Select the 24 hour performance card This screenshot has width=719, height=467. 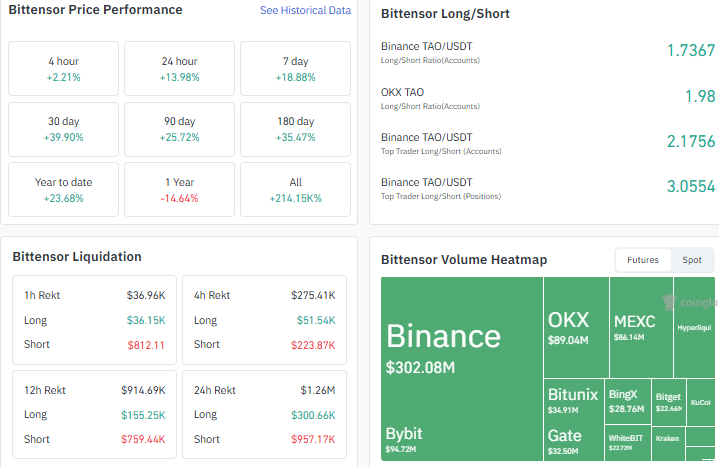click(x=179, y=68)
